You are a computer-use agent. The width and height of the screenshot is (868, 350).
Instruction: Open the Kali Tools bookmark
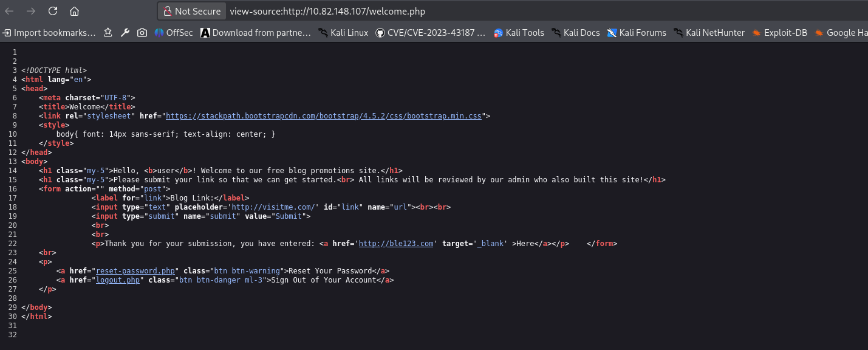pyautogui.click(x=519, y=33)
